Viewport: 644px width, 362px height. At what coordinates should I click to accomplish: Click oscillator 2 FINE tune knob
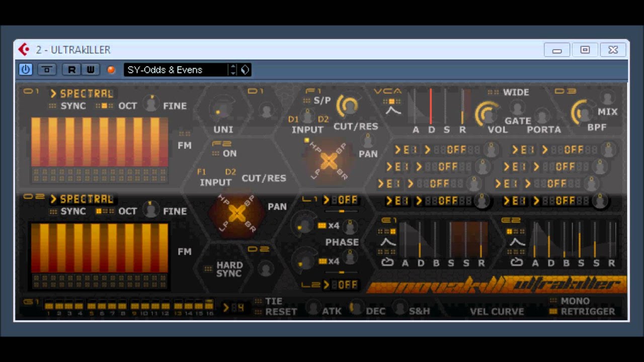click(x=150, y=209)
